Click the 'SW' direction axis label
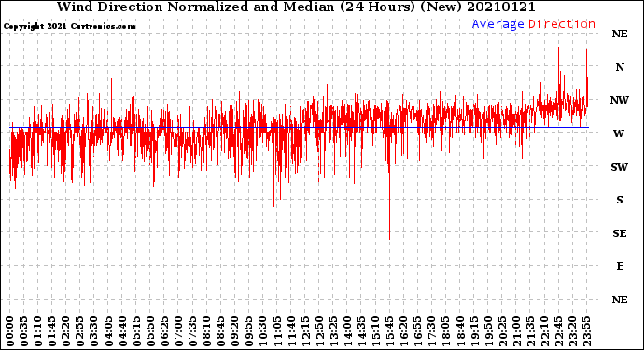The image size is (644, 350). pos(620,167)
